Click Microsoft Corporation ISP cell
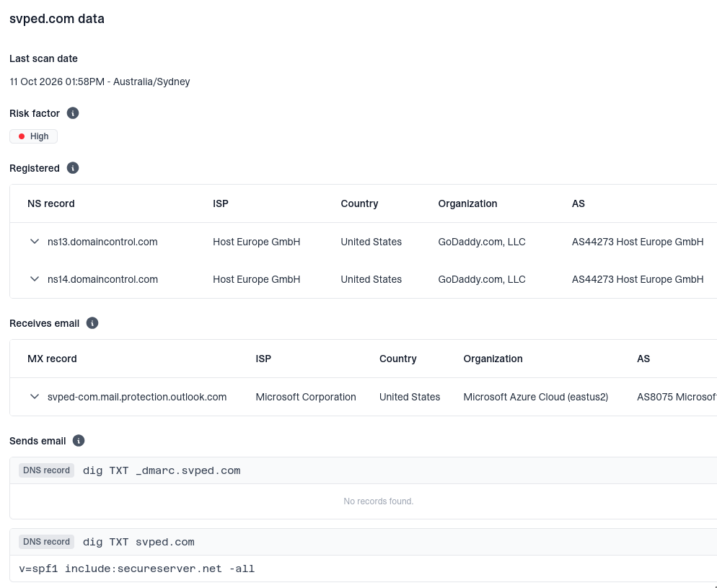717x588 pixels. pyautogui.click(x=306, y=397)
